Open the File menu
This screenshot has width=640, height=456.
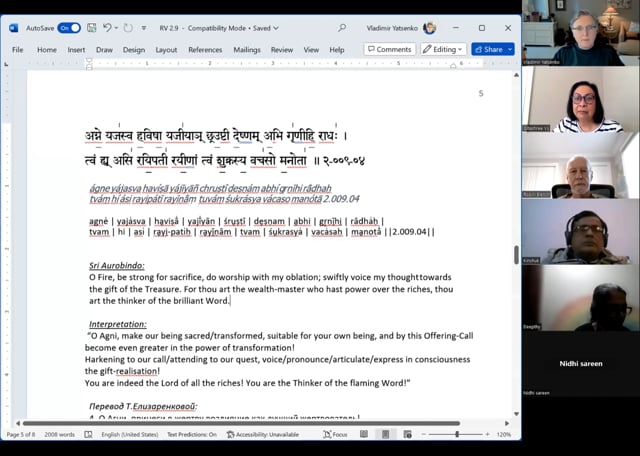18,49
